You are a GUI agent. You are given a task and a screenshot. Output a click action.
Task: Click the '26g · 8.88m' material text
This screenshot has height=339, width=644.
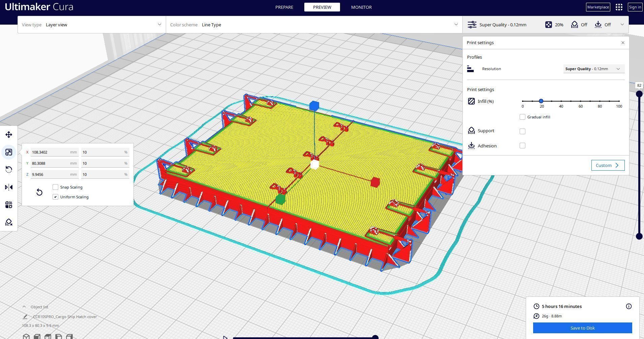point(552,316)
